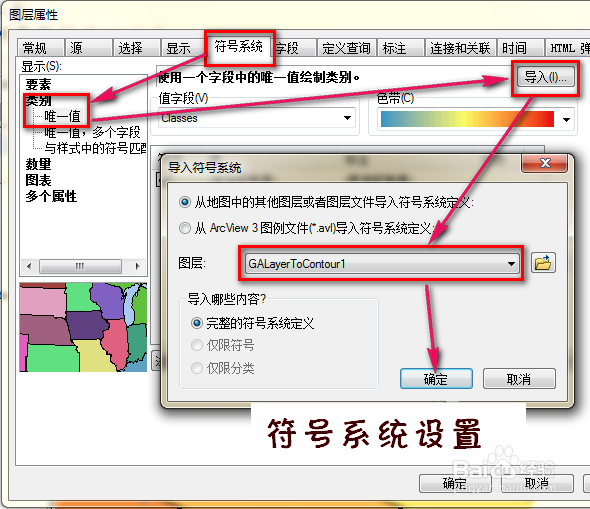Pick the rainbow color ramp swatch
590x509 pixels.
(x=467, y=119)
